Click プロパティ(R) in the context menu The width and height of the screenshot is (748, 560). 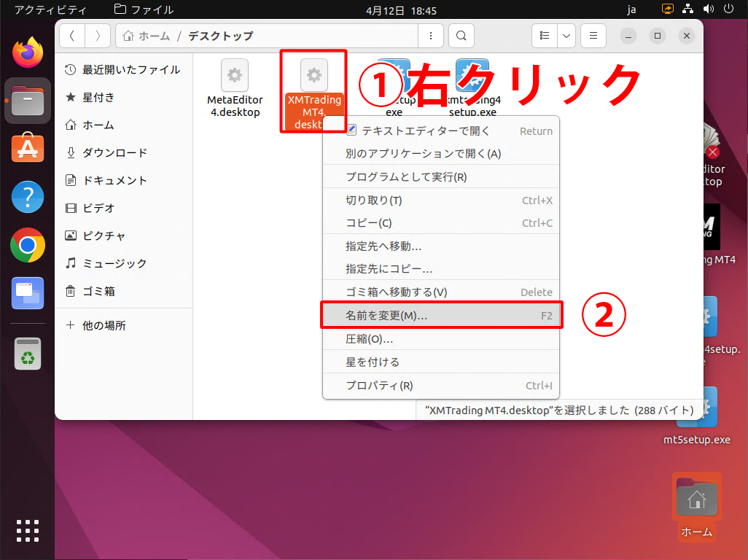379,386
